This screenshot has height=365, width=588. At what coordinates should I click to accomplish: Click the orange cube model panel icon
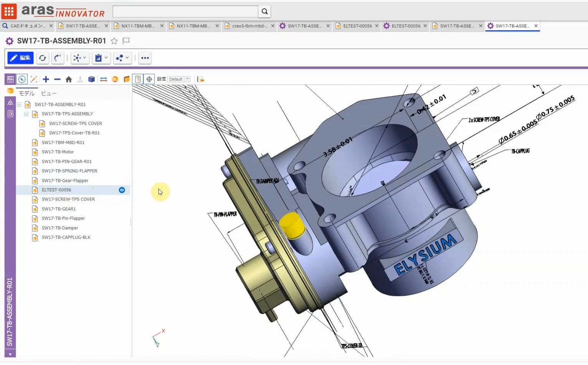[x=10, y=91]
